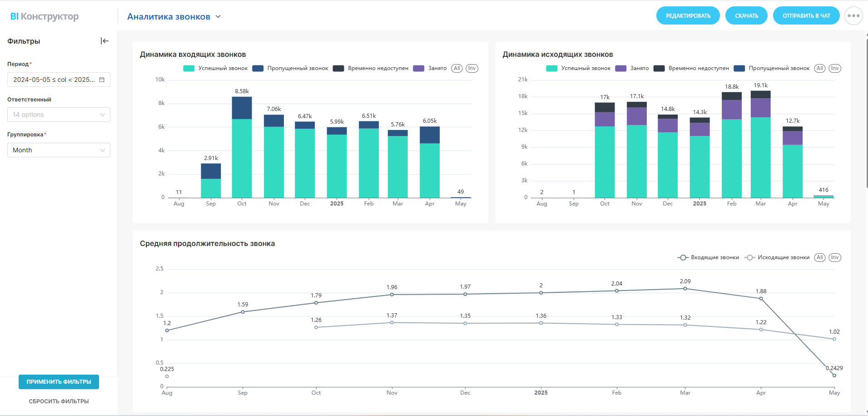
Task: Click the ОТПРАВИТЬ В ЧАТ button
Action: point(806,15)
